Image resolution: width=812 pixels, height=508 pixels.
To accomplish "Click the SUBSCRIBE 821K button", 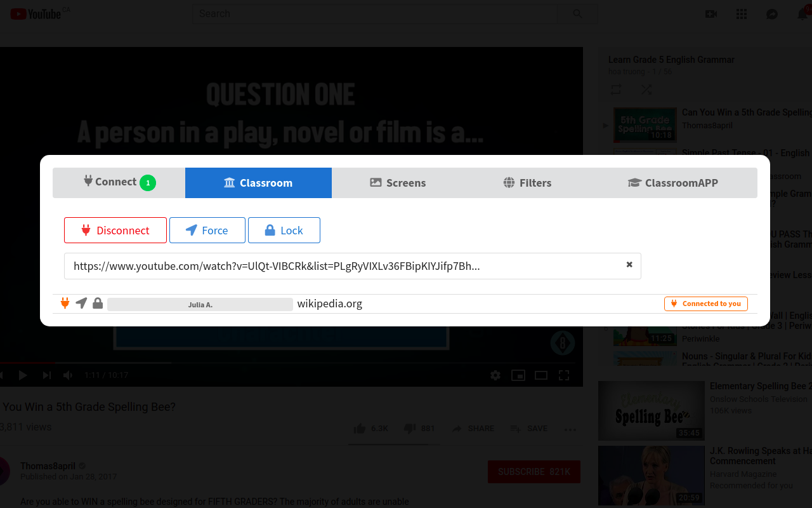I will [x=534, y=472].
